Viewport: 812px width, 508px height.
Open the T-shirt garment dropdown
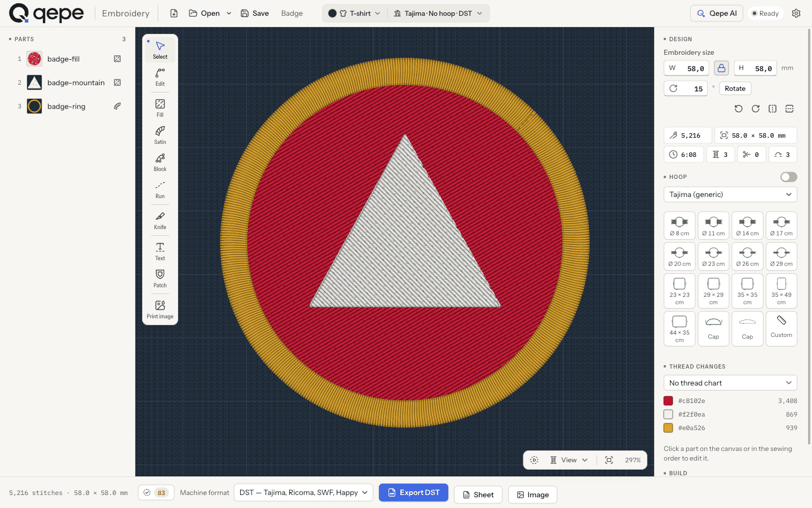pos(355,13)
